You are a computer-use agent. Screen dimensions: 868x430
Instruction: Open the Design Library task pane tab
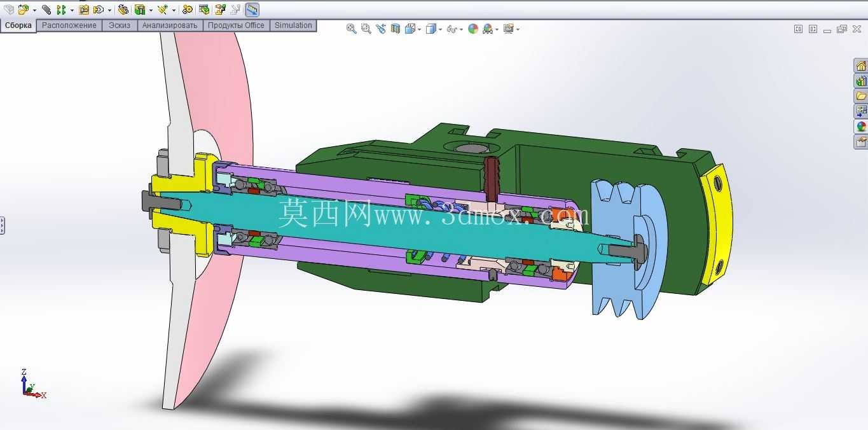[x=861, y=81]
